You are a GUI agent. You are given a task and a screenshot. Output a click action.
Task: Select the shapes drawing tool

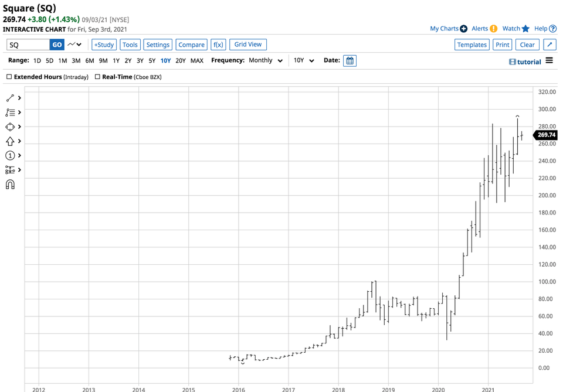[x=10, y=127]
